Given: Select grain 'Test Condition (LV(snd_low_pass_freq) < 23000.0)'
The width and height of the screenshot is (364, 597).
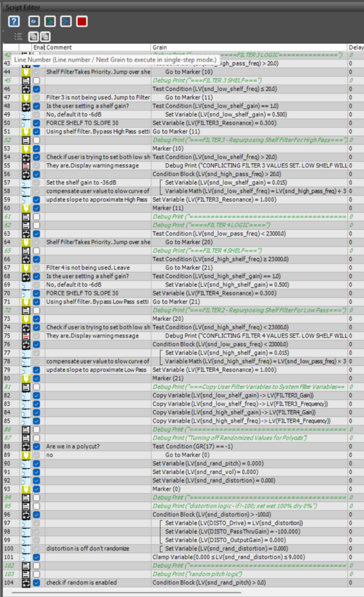Looking at the screenshot, I should 219,234.
